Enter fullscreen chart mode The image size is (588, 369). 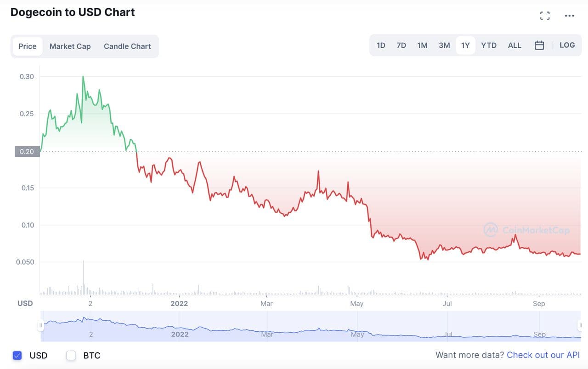tap(545, 16)
